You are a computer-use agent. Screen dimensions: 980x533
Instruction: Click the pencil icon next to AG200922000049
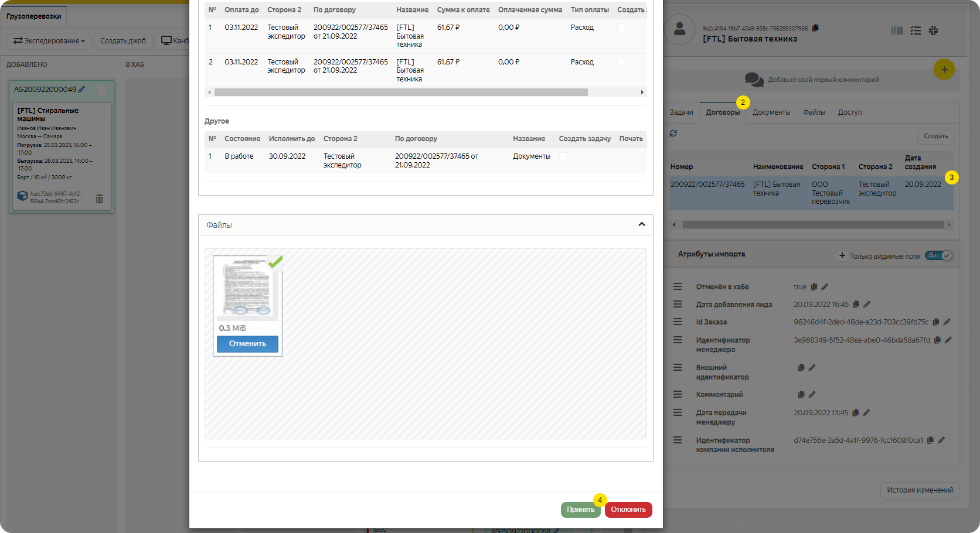(x=81, y=90)
